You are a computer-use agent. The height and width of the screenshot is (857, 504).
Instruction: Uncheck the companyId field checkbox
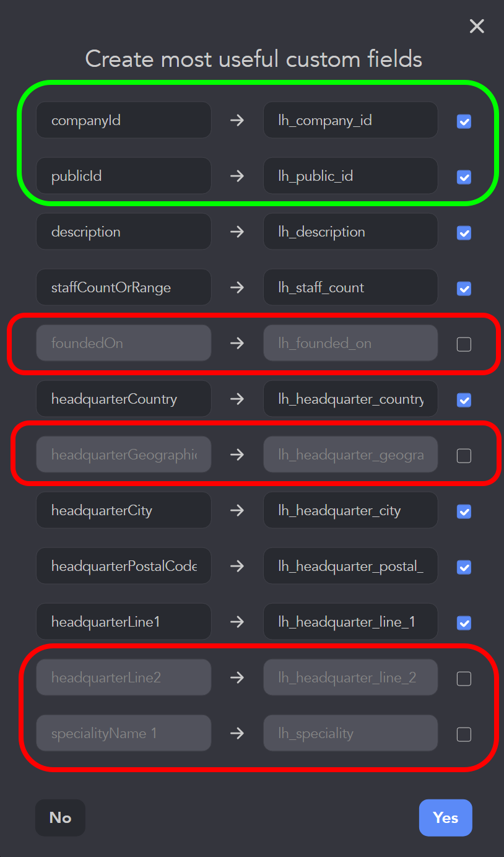[x=464, y=121]
